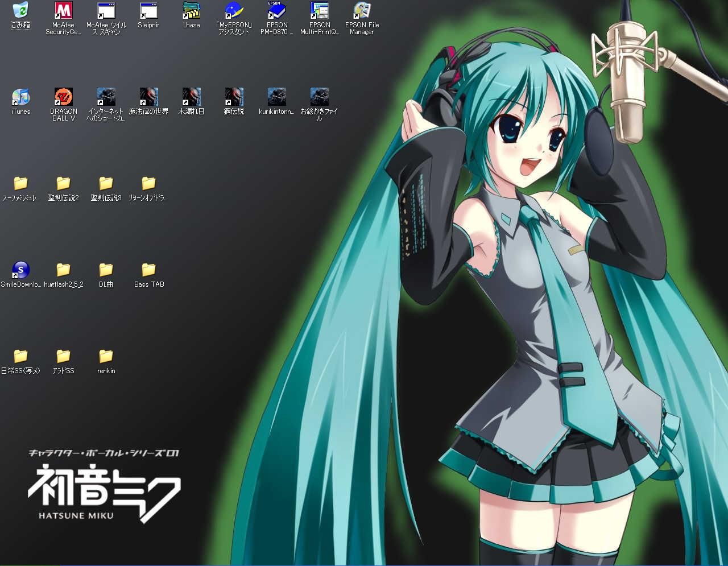Open the Sleipnir browser shortcut
Screen dimensions: 728x566
point(148,15)
